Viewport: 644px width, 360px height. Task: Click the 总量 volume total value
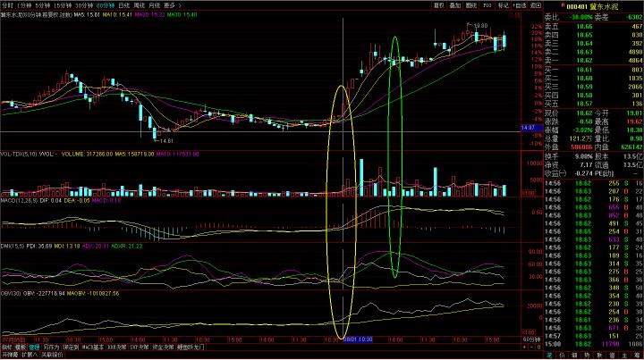pos(581,139)
